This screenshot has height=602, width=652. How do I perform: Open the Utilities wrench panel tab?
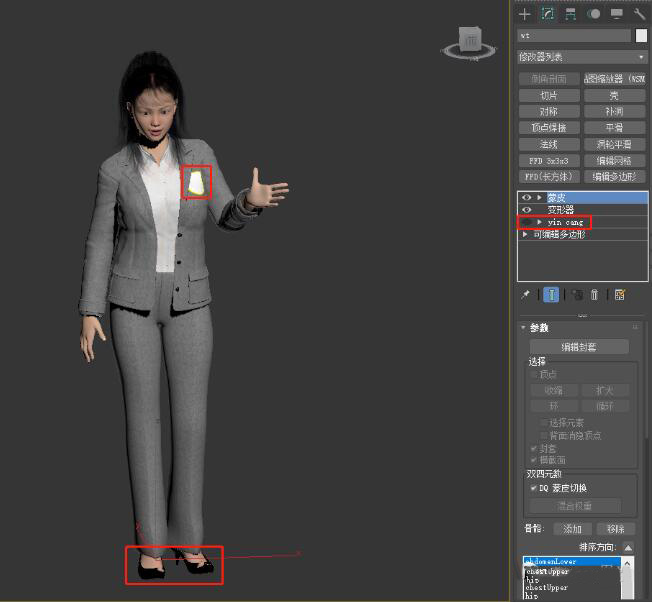pyautogui.click(x=640, y=14)
